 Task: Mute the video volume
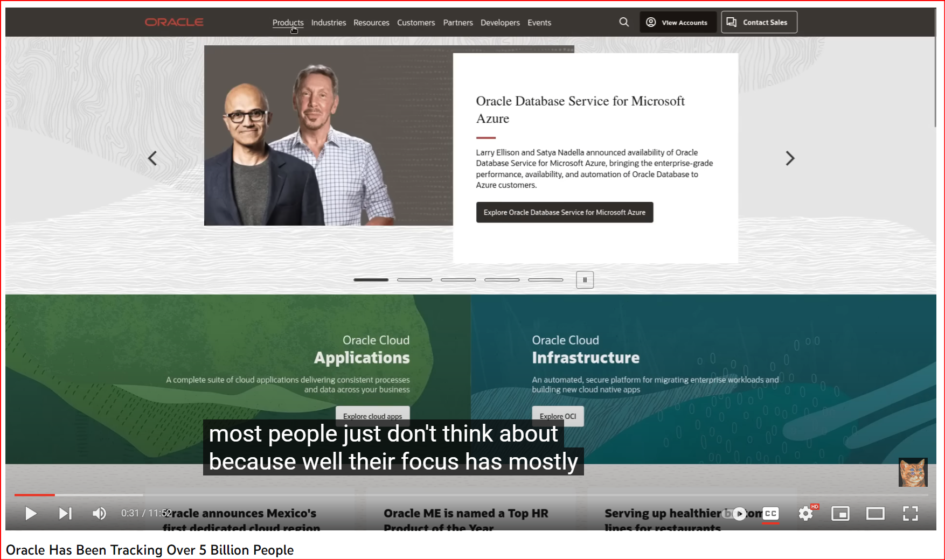[x=99, y=514]
